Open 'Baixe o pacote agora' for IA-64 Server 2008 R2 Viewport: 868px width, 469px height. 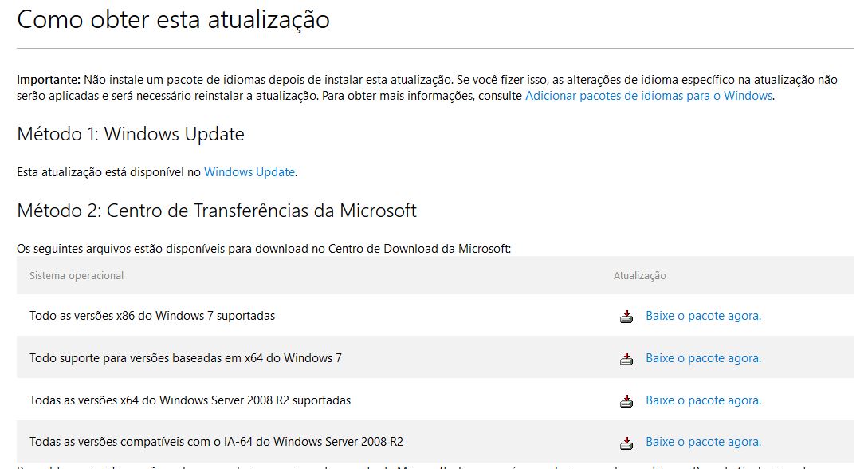(x=703, y=442)
